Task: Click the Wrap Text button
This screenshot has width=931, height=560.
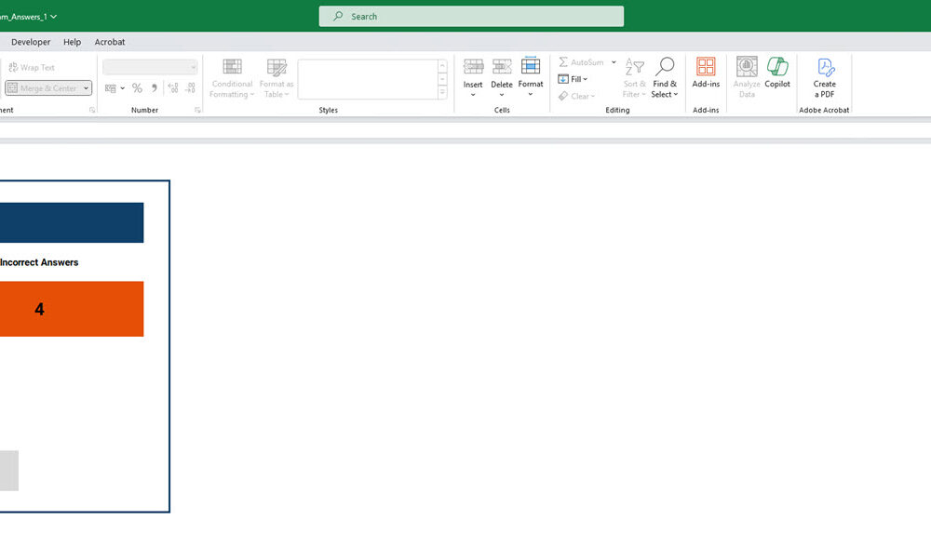Action: [x=32, y=68]
